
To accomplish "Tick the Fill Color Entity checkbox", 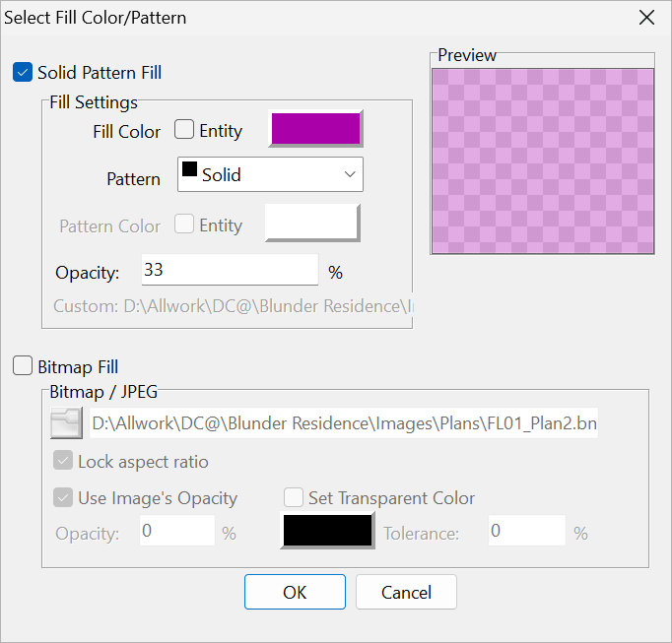I will (184, 129).
